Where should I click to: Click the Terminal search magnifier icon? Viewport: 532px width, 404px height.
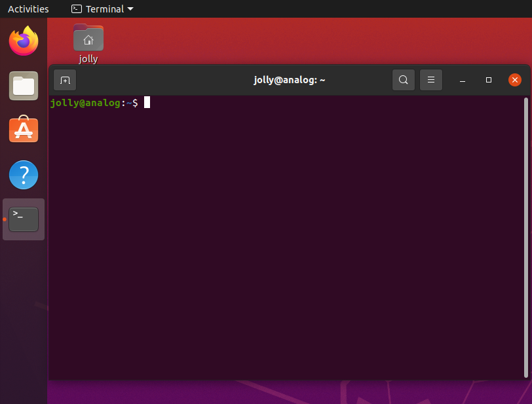point(404,80)
